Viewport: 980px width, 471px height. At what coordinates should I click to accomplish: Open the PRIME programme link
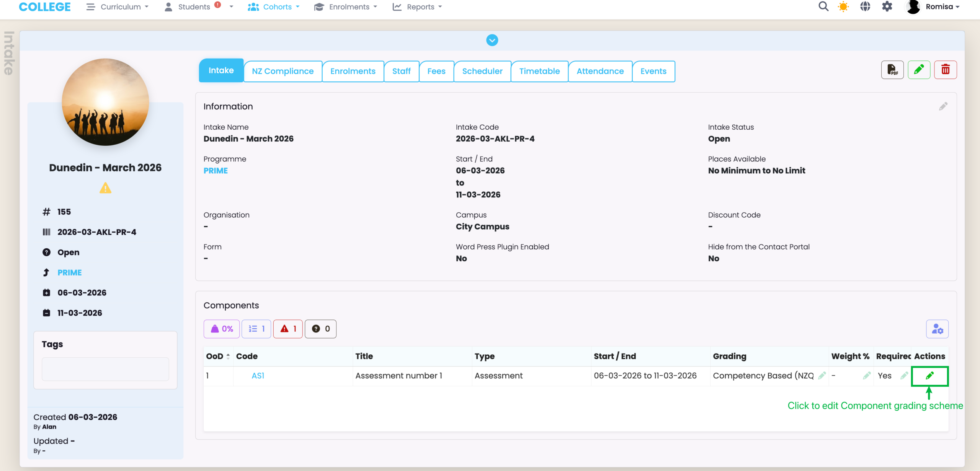216,171
